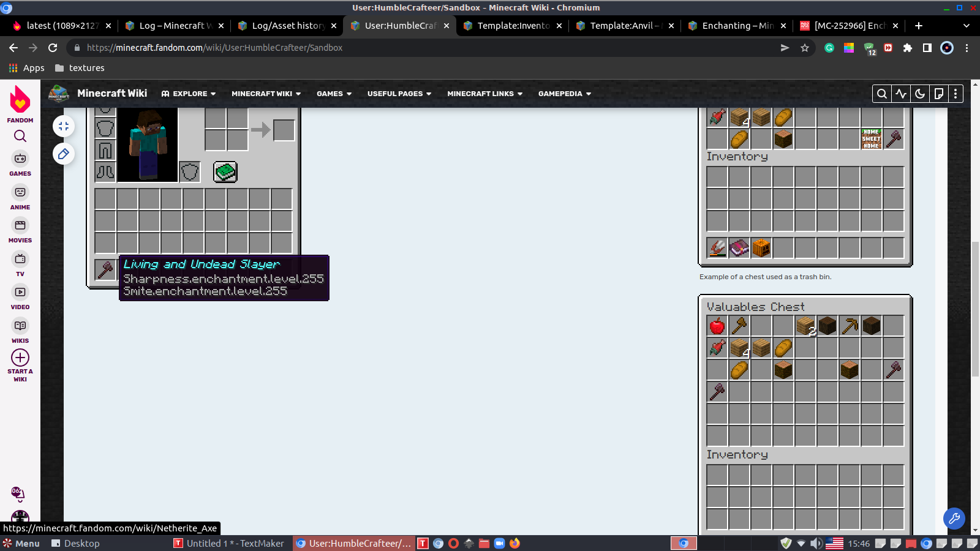Click the address bar URL field
Screen dimensions: 980x551
(x=429, y=48)
